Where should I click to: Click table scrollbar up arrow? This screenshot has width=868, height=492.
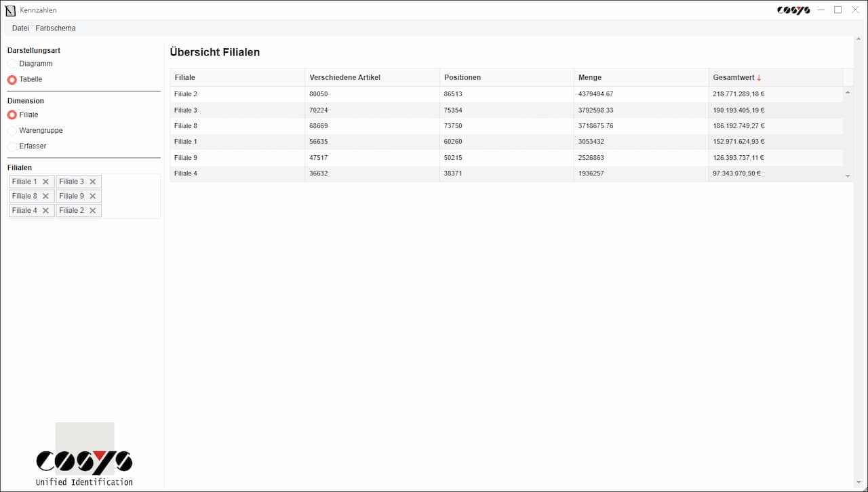[848, 92]
